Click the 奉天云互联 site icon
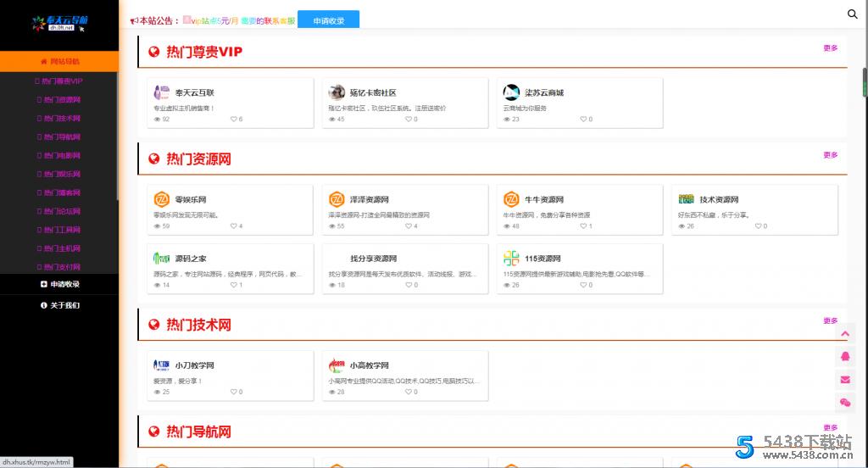Viewport: 868px width, 468px height. pos(162,92)
